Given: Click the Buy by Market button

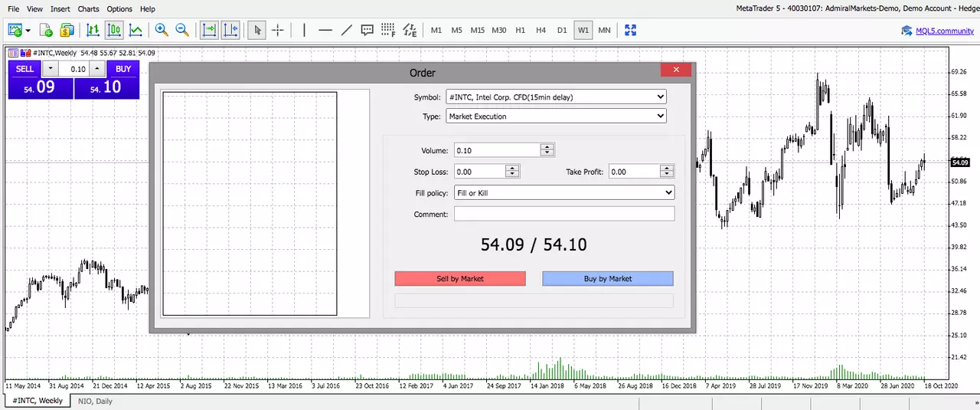Looking at the screenshot, I should point(608,278).
